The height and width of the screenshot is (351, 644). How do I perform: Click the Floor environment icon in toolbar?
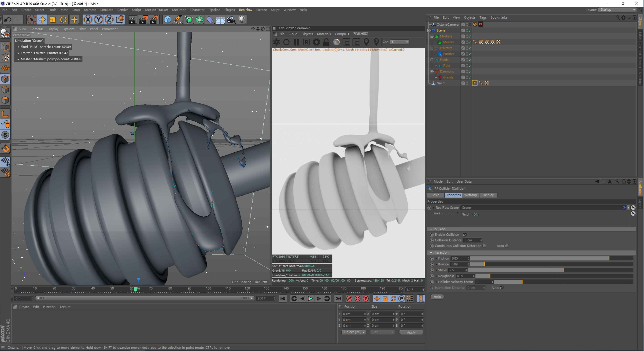[220, 19]
